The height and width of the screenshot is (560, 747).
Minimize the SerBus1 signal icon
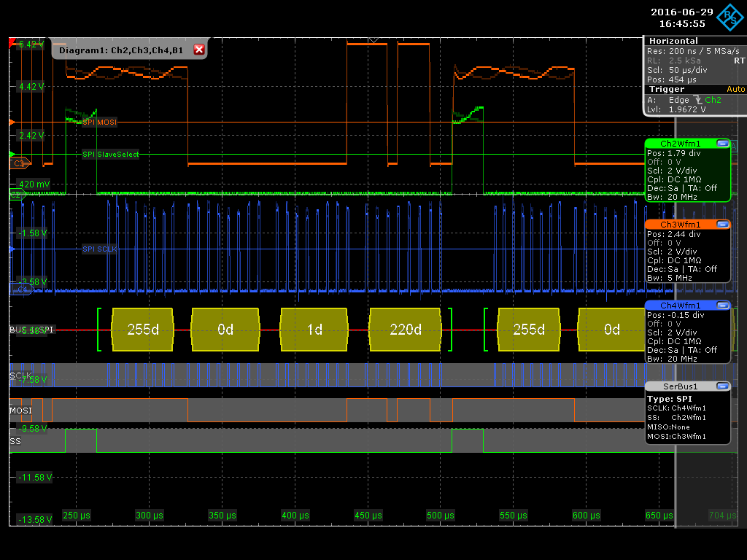[722, 386]
